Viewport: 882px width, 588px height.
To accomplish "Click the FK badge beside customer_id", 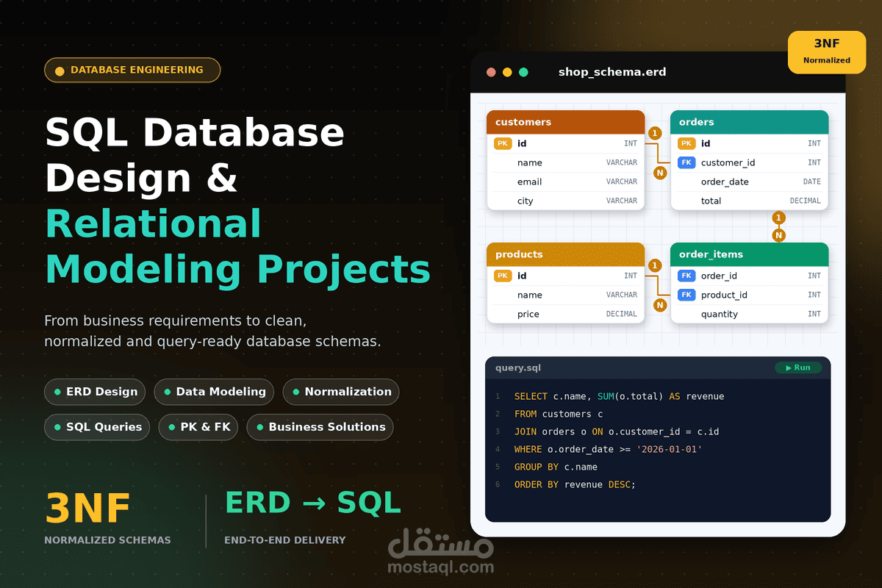I will pos(686,162).
